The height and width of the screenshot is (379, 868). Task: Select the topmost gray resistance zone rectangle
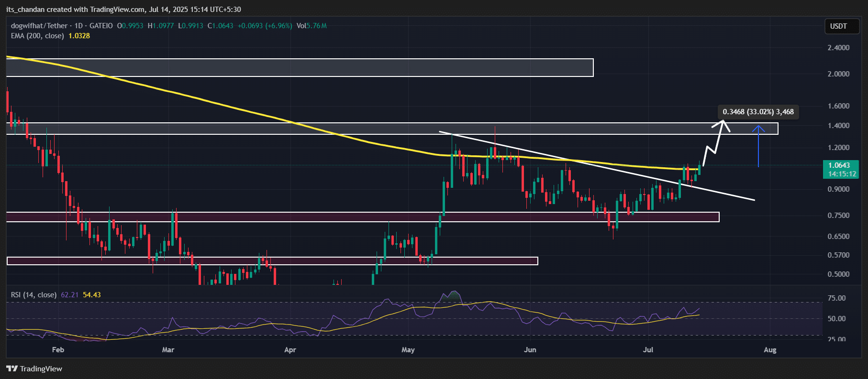(x=300, y=67)
